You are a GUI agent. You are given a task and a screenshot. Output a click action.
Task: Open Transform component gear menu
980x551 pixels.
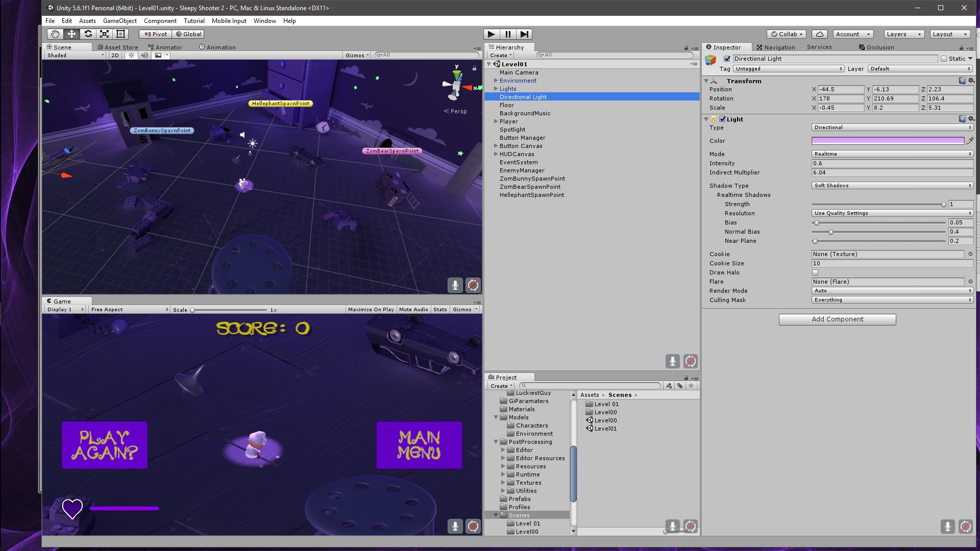pos(971,81)
